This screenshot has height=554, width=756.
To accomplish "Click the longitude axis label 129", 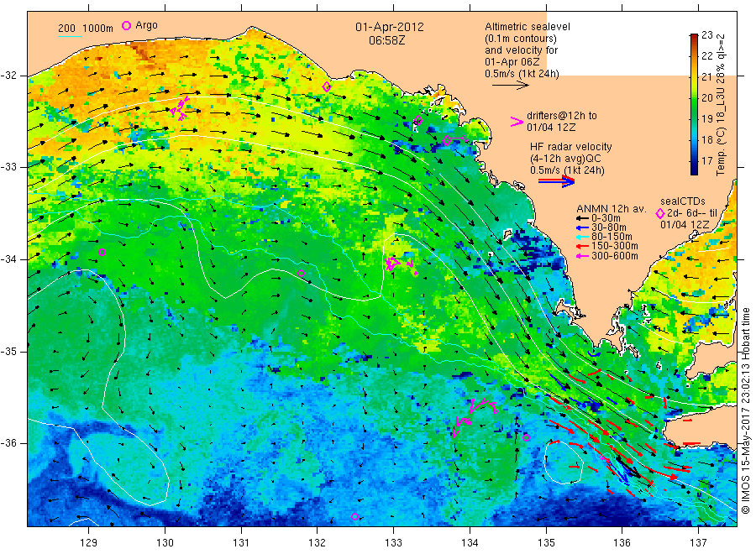I will [x=89, y=543].
